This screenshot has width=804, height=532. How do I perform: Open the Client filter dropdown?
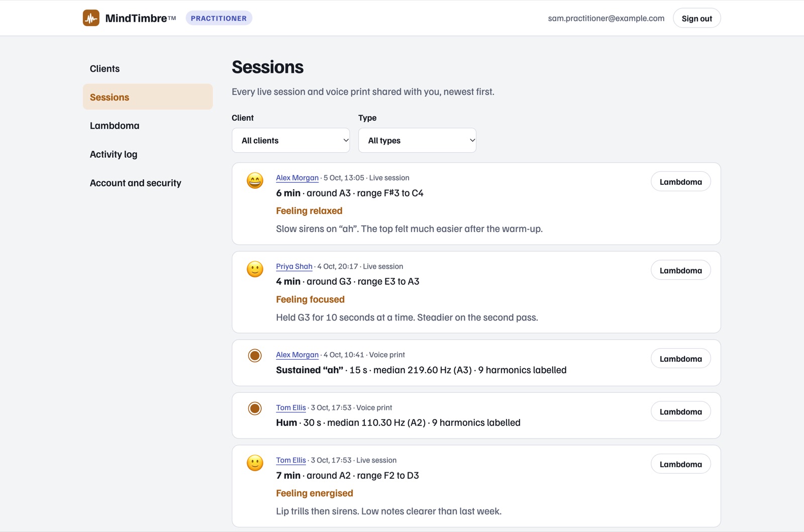[x=291, y=140]
